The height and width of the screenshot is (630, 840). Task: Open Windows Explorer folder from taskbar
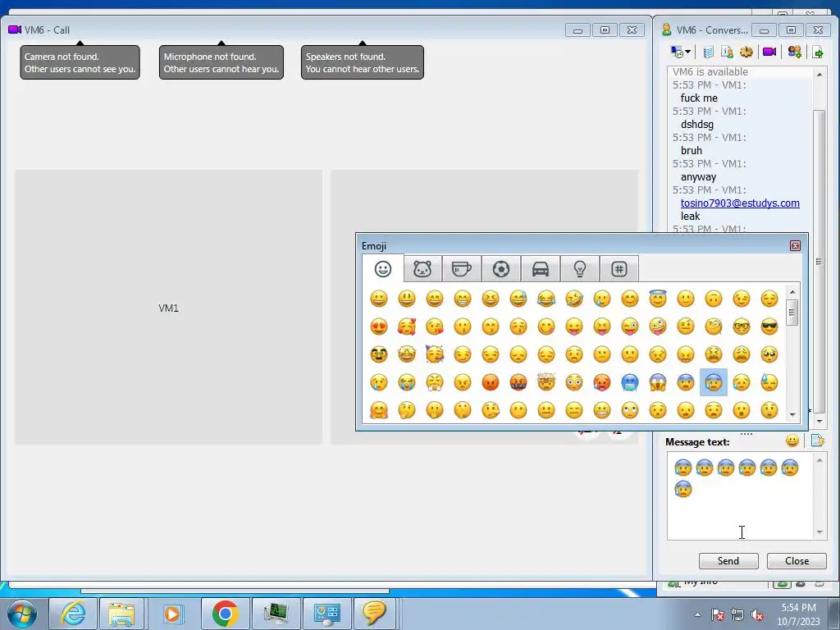pyautogui.click(x=121, y=614)
